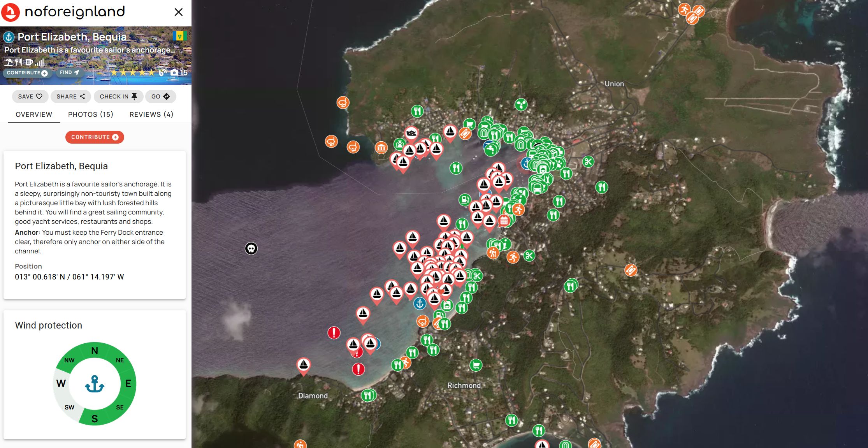
Task: Open the fuel station marker on the map
Action: coord(464,200)
